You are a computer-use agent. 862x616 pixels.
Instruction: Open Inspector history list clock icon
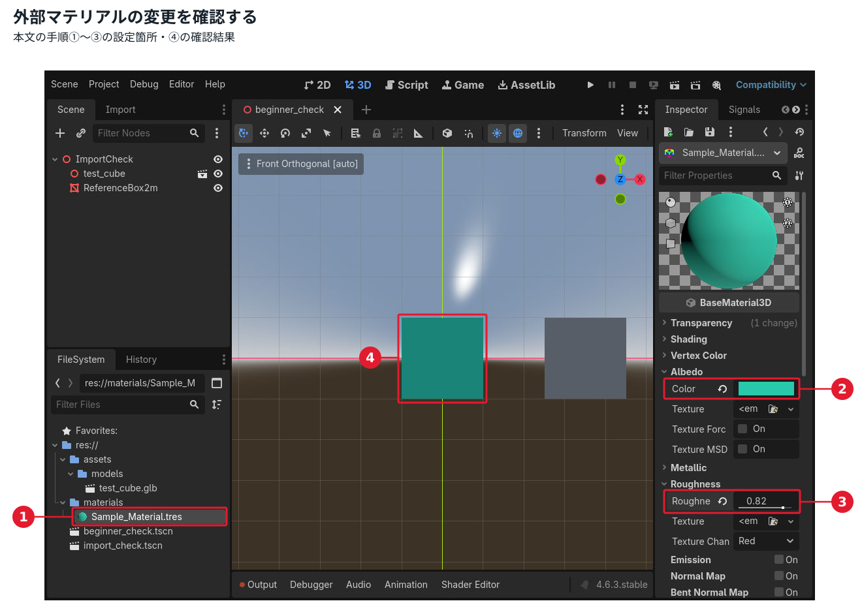click(799, 132)
